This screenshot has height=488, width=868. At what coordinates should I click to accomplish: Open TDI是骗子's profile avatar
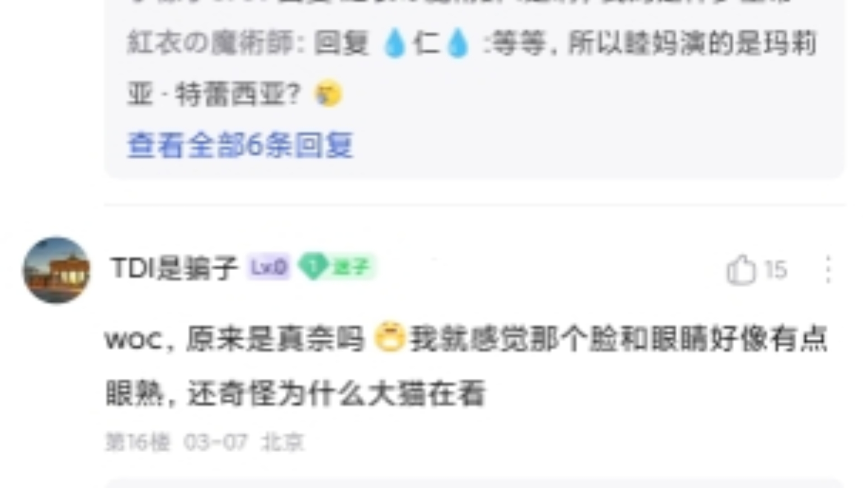point(57,270)
